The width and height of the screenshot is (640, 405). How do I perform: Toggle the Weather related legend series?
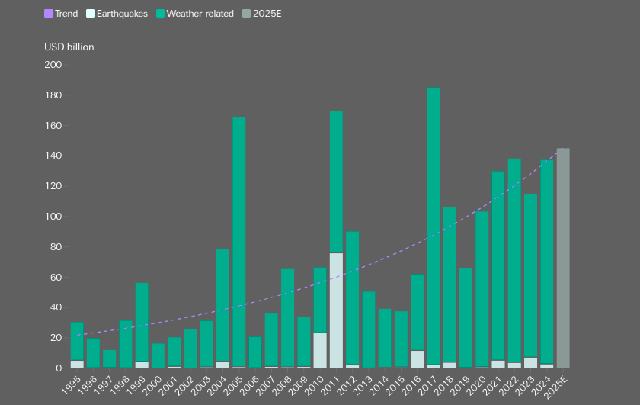pos(195,13)
